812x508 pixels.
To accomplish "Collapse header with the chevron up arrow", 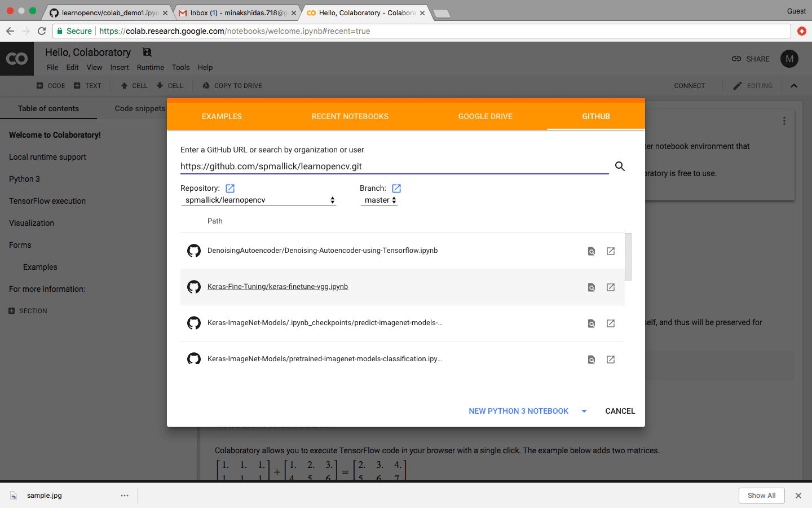I will coord(794,86).
